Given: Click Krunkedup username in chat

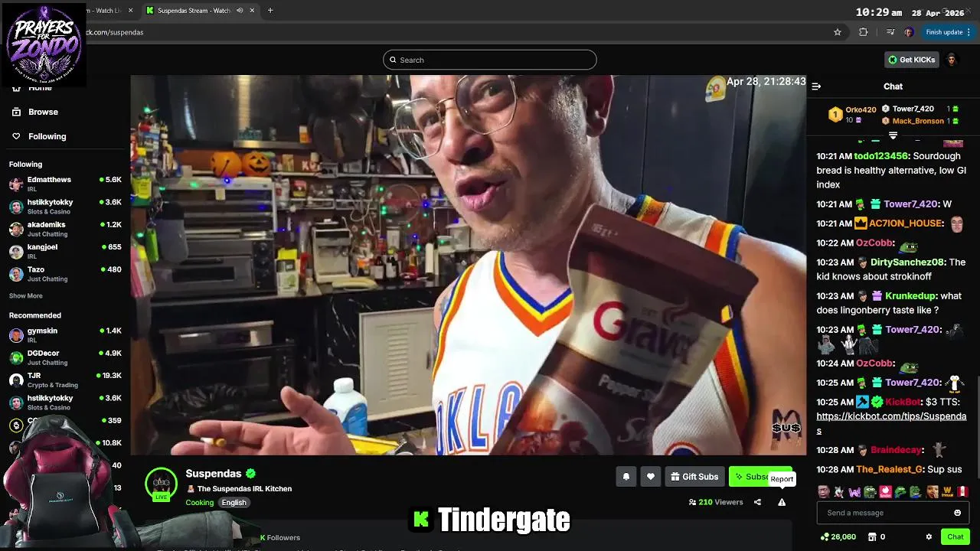Looking at the screenshot, I should coord(910,295).
